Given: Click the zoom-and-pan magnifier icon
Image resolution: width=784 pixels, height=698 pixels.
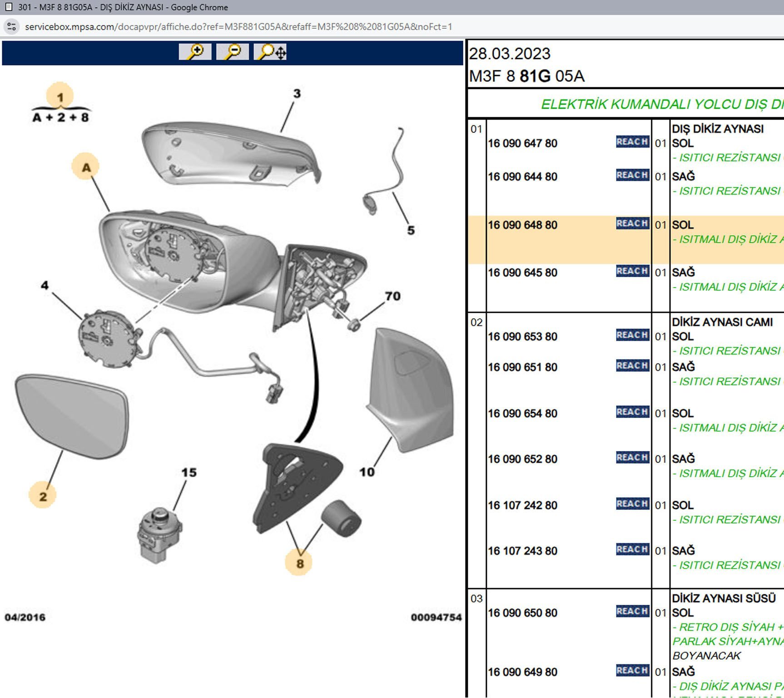Looking at the screenshot, I should click(x=271, y=52).
